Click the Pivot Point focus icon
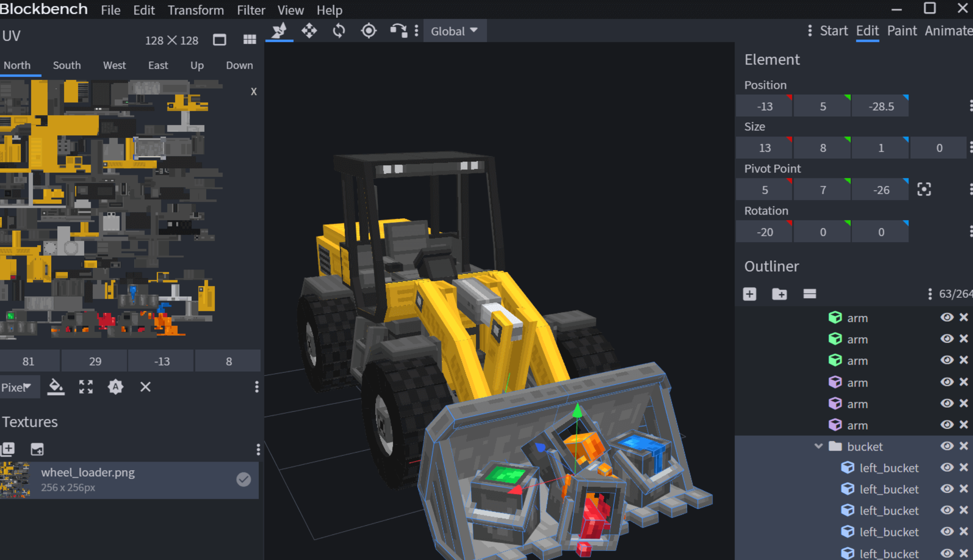973x560 pixels. pyautogui.click(x=924, y=189)
